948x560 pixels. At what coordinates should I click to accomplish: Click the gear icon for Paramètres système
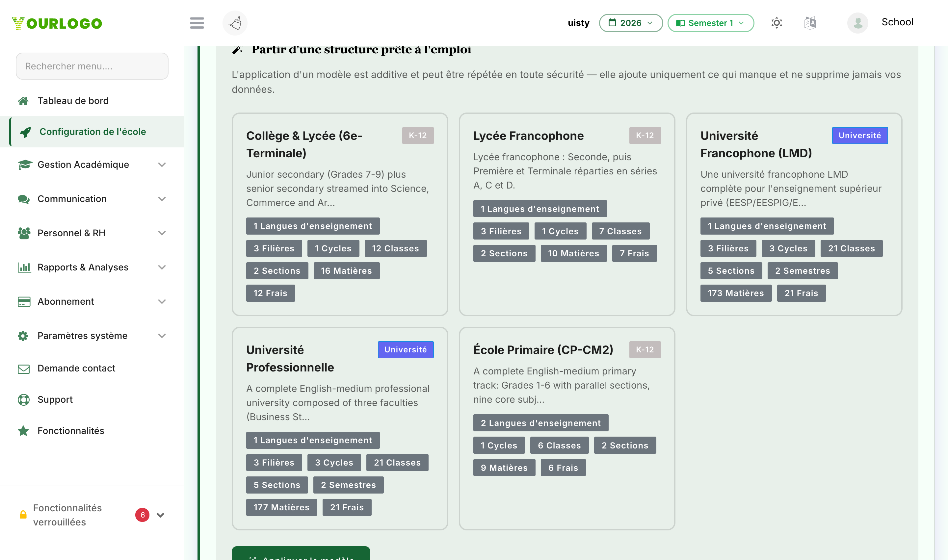23,336
